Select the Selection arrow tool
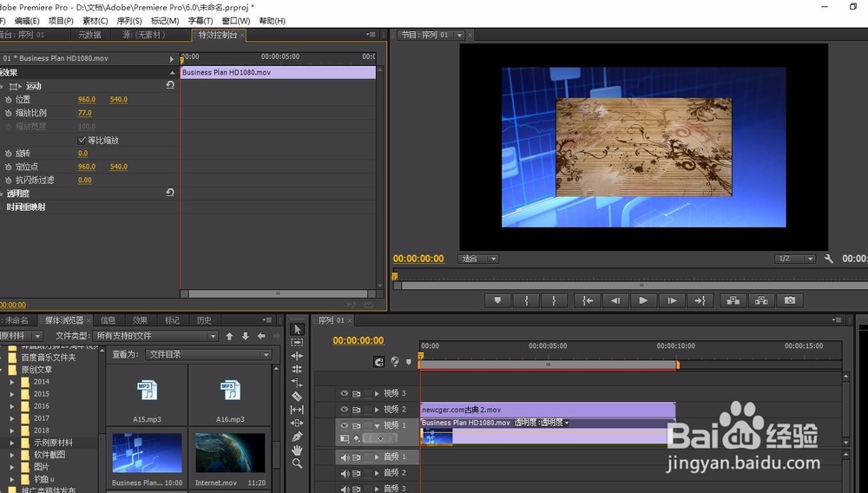Screen dimensions: 868x493 click(297, 329)
